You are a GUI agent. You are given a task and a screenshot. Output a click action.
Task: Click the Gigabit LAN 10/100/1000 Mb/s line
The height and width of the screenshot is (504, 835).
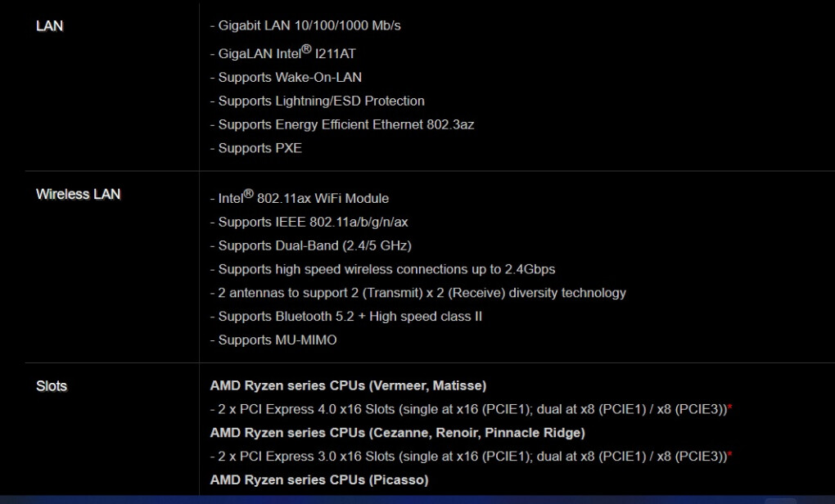pyautogui.click(x=305, y=25)
